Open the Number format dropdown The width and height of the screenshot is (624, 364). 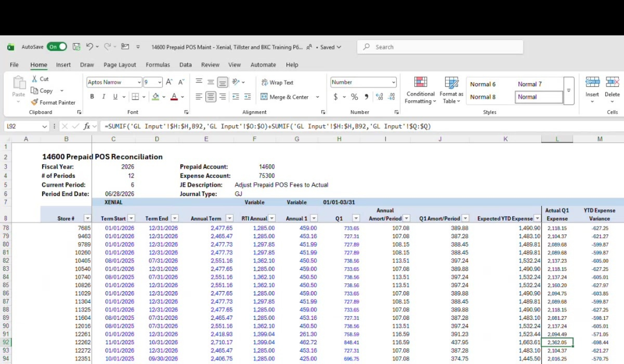[393, 82]
